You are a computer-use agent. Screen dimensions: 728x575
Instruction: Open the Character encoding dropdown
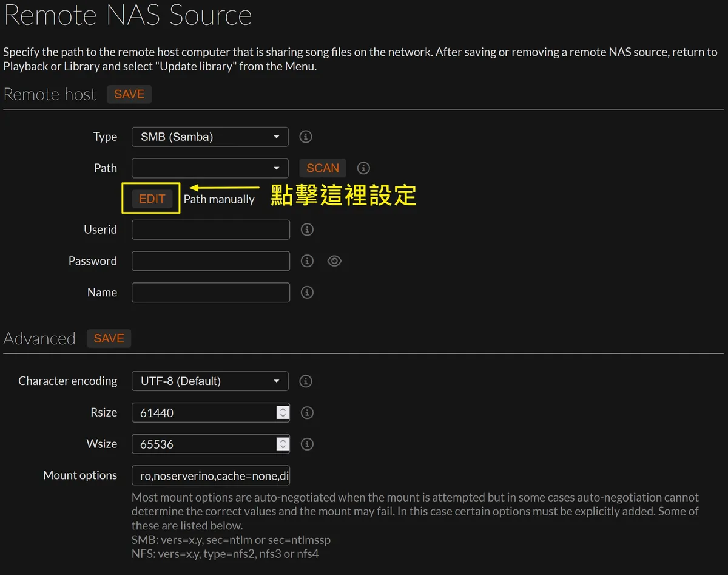(210, 381)
